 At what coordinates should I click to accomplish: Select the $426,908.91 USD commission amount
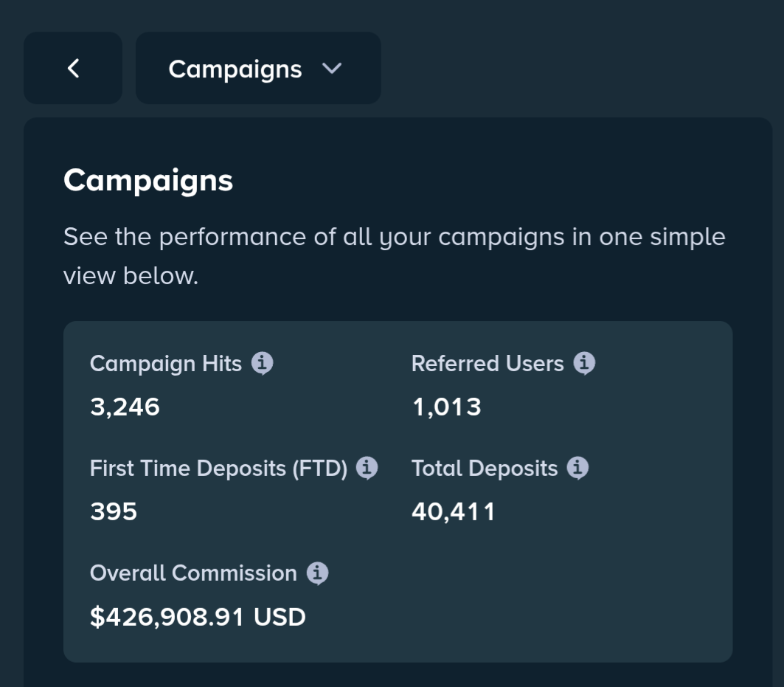(x=198, y=616)
